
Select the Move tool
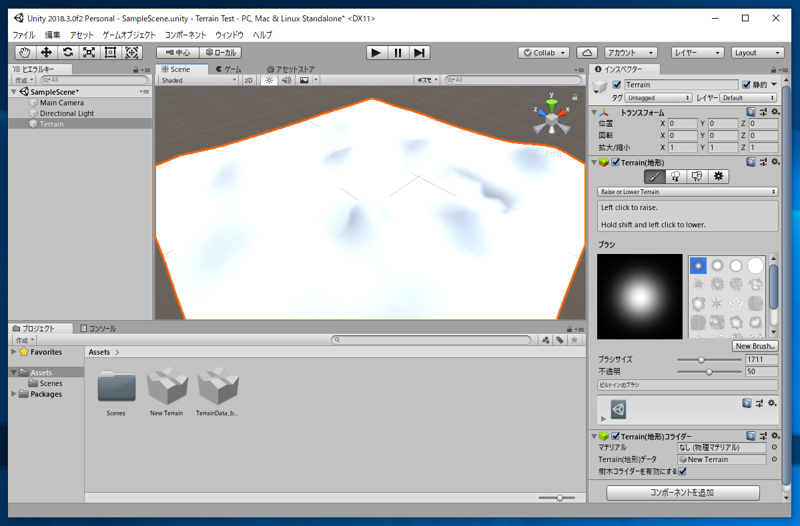coord(46,53)
